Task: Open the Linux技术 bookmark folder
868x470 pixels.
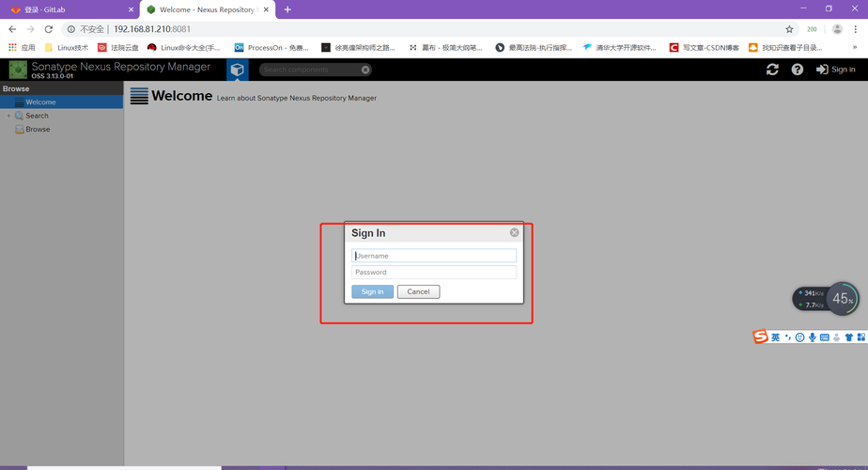Action: pyautogui.click(x=67, y=48)
